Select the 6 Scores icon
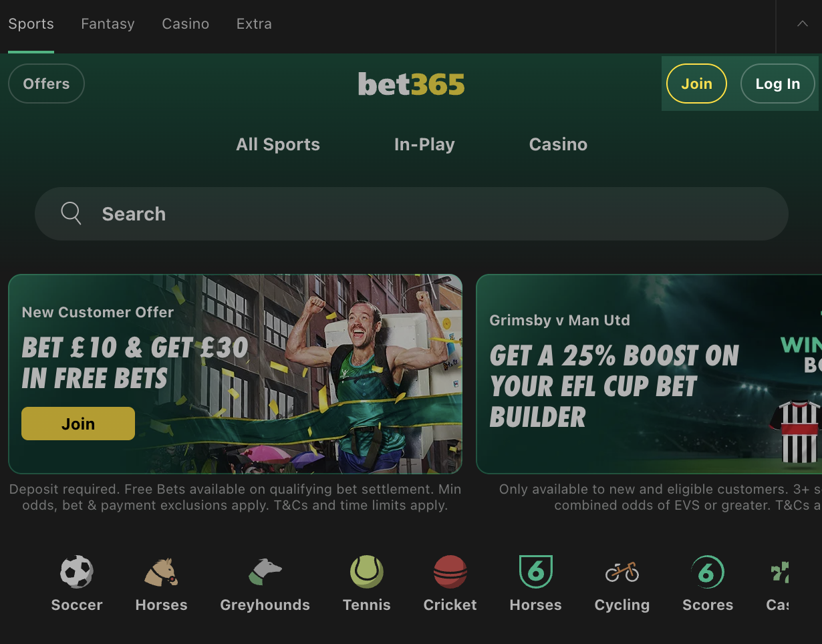 [708, 572]
